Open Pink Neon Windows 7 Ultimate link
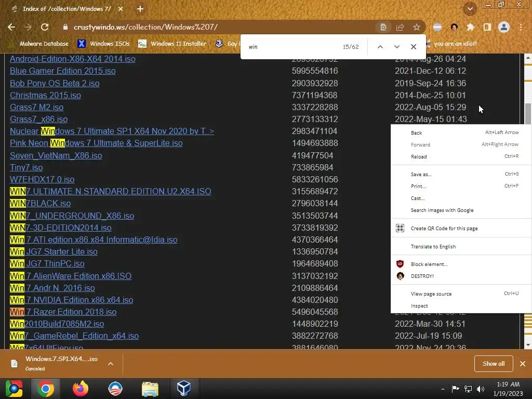Viewport: 532px width, 399px height. [x=96, y=143]
